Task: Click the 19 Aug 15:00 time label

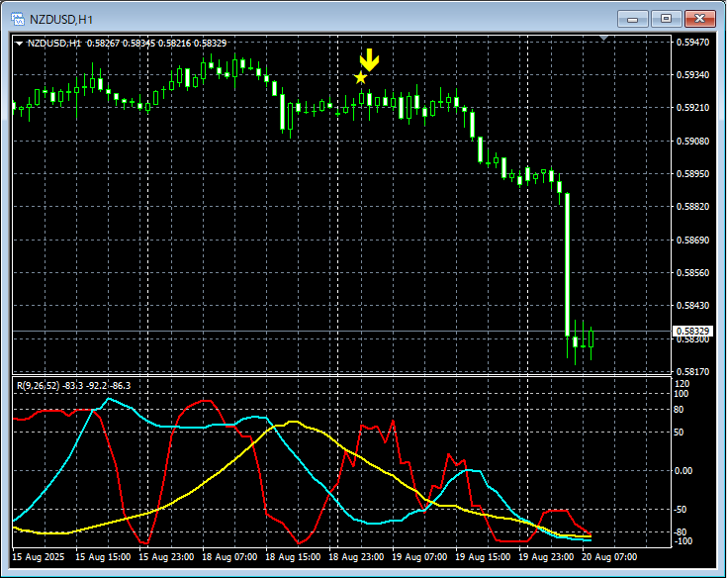Action: 483,556
